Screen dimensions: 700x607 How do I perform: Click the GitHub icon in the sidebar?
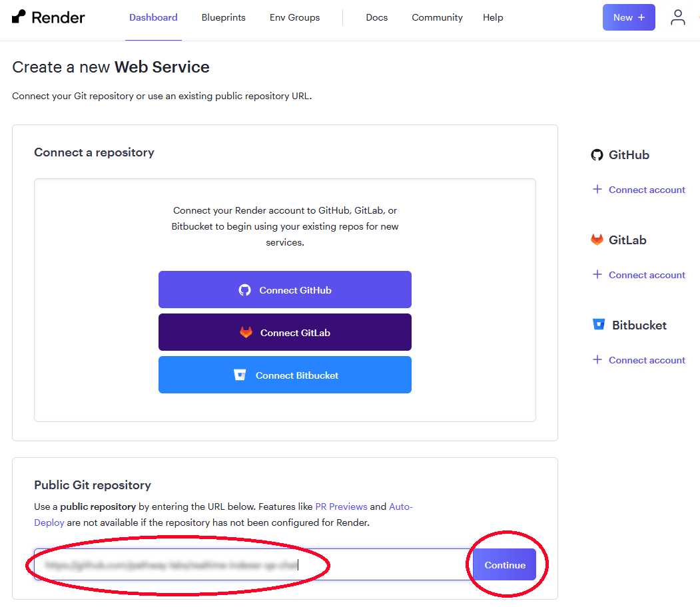597,154
